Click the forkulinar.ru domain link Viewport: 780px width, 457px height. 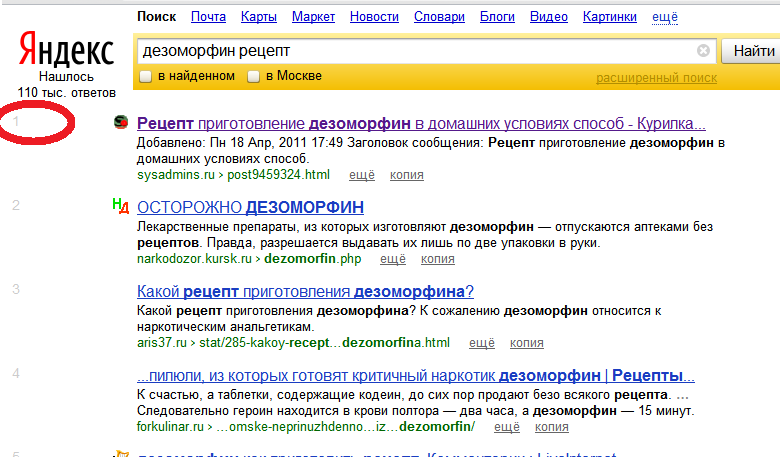pos(170,427)
